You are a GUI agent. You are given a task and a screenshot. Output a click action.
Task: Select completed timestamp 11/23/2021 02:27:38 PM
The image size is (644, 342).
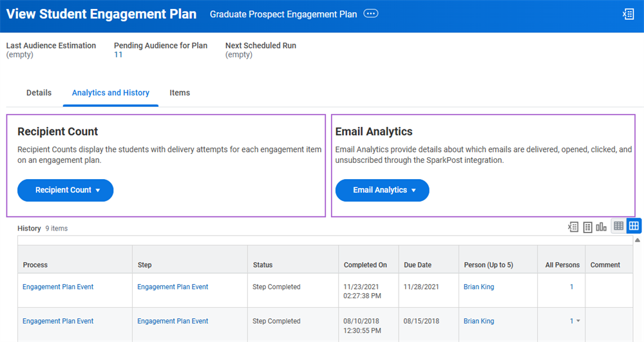(x=362, y=291)
